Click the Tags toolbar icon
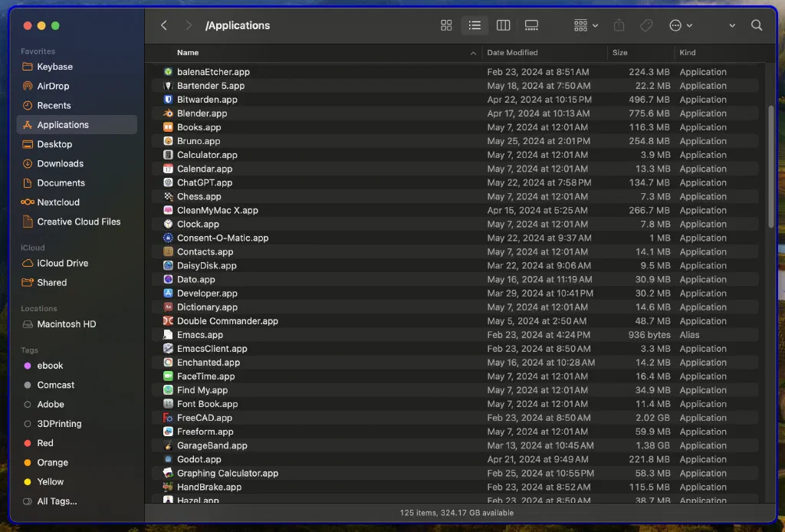This screenshot has height=532, width=785. [646, 25]
